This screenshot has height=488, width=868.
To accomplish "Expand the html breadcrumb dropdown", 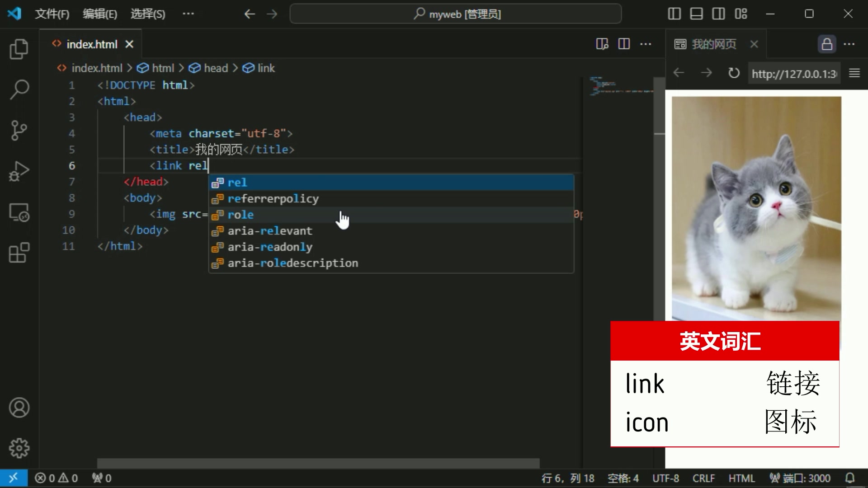I will pos(162,68).
